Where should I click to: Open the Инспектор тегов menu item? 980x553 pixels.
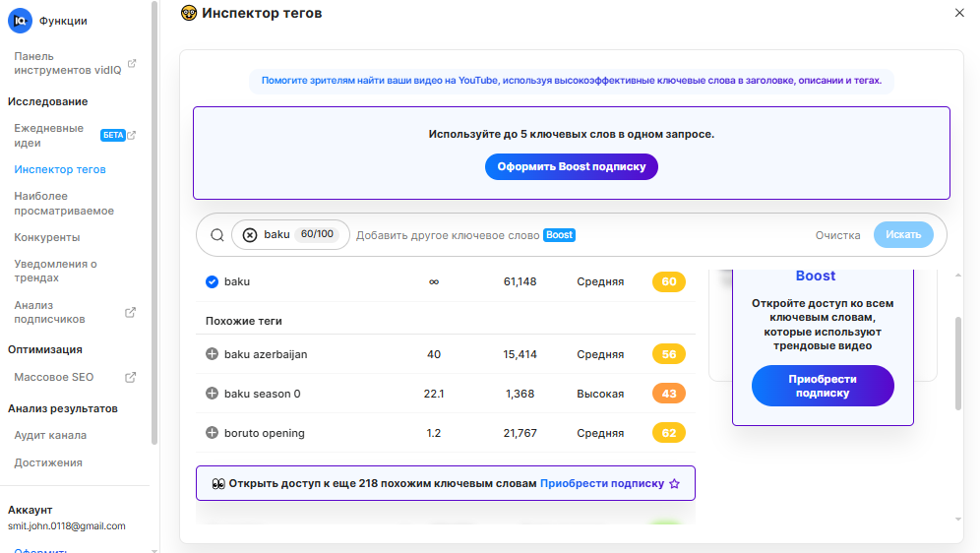tap(60, 169)
